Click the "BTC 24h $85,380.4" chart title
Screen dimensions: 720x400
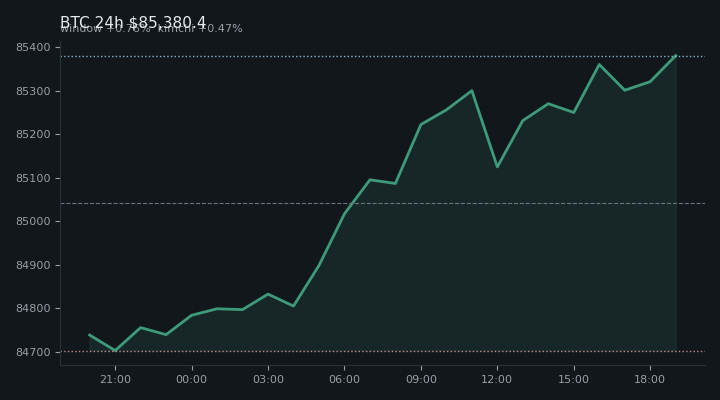(133, 22)
